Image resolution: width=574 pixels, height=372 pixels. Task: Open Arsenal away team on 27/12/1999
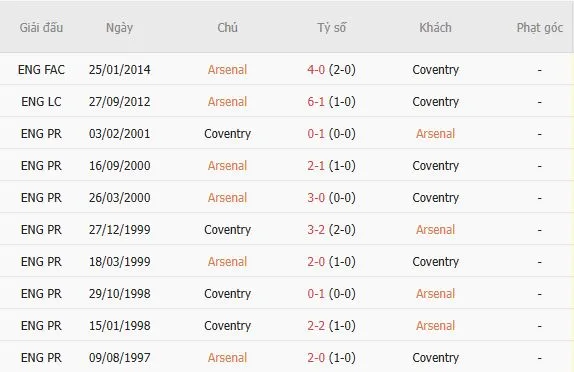click(435, 230)
